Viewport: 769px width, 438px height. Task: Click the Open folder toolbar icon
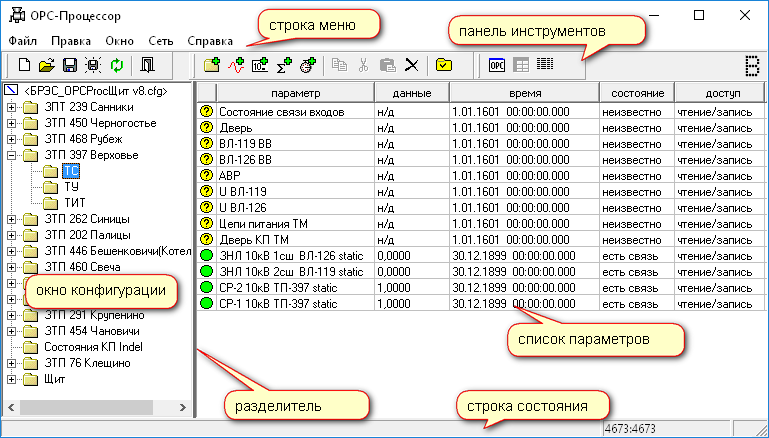pos(47,66)
